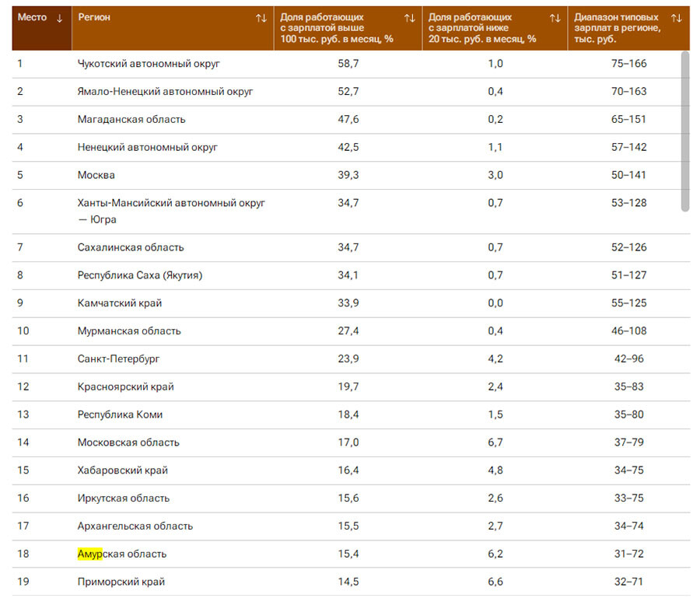Select 'Санкт-Петербург' region cell

(x=118, y=358)
